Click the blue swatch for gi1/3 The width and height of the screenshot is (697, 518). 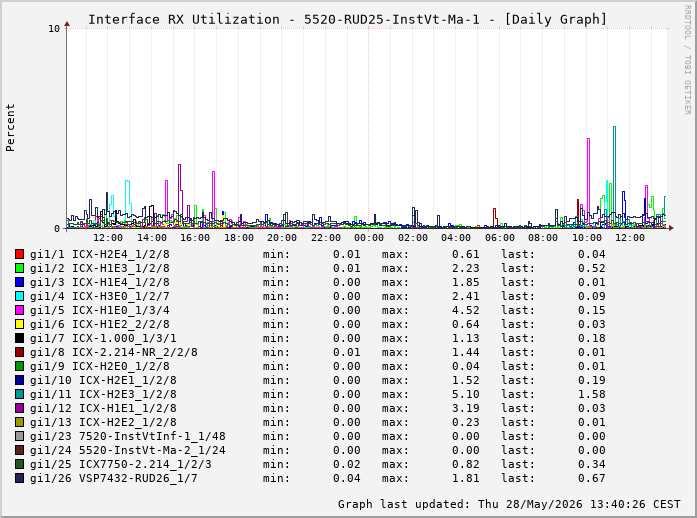click(19, 282)
